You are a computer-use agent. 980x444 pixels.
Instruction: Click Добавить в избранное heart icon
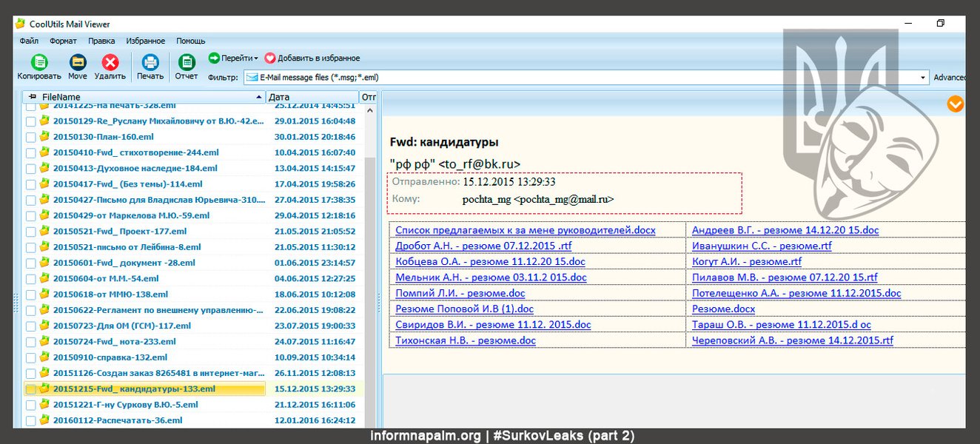point(270,58)
